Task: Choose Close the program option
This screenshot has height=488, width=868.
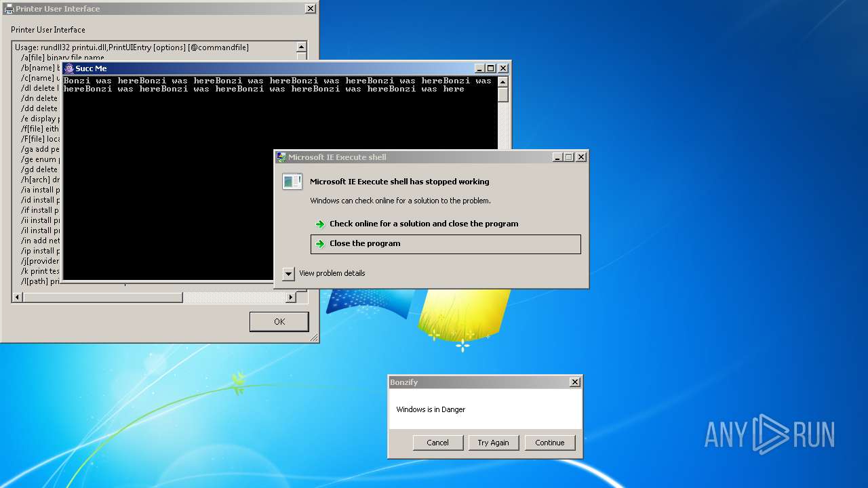Action: 446,244
